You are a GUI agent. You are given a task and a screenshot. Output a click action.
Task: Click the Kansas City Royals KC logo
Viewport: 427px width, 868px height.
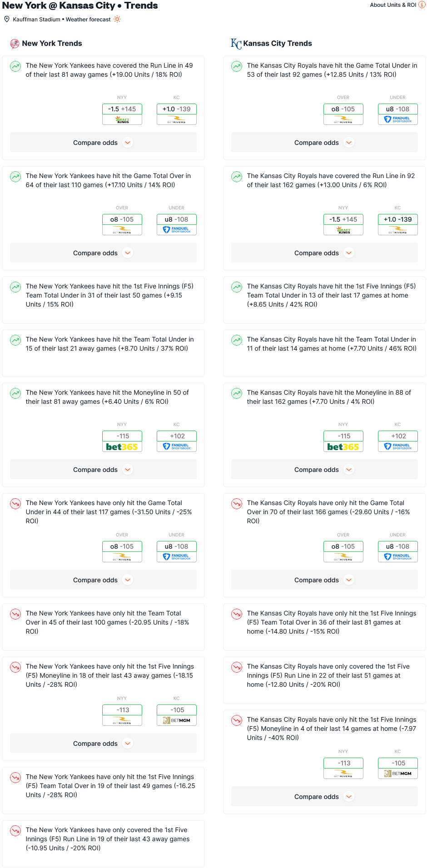pos(236,44)
